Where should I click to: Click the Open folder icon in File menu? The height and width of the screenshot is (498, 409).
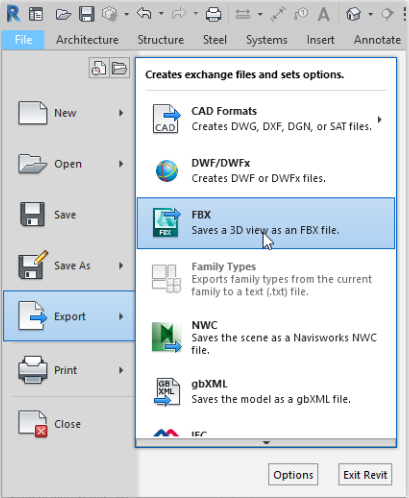(x=32, y=164)
